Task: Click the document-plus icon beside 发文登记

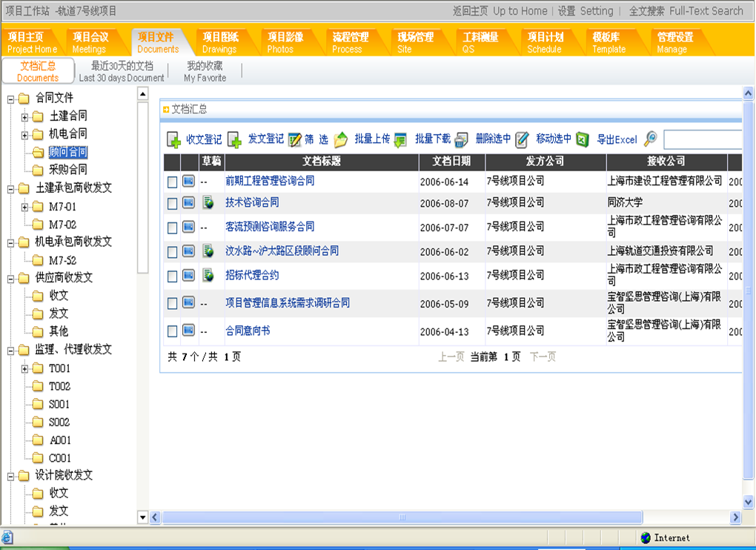Action: click(234, 140)
